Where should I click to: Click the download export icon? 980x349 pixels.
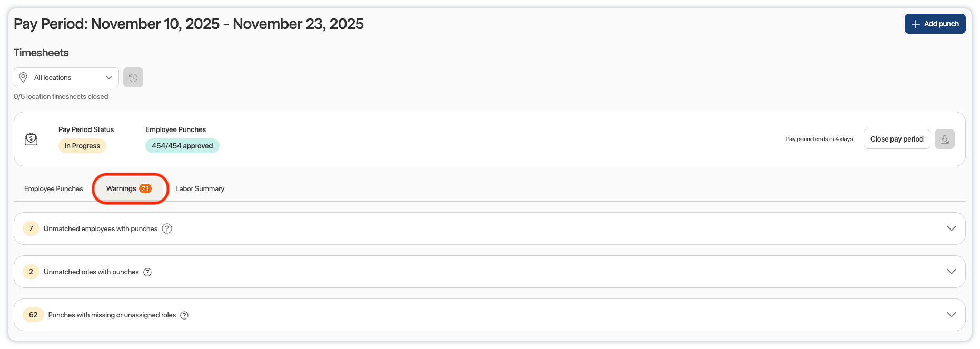(x=944, y=139)
